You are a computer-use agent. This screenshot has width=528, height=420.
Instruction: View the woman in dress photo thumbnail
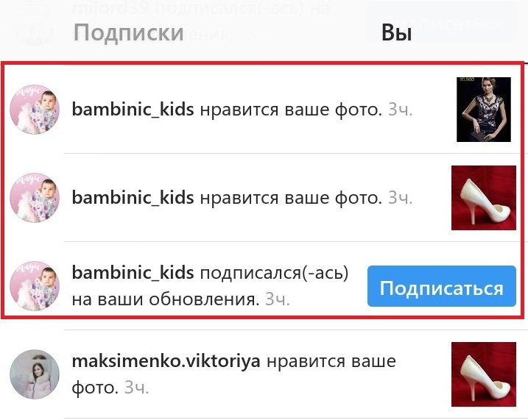tap(484, 110)
